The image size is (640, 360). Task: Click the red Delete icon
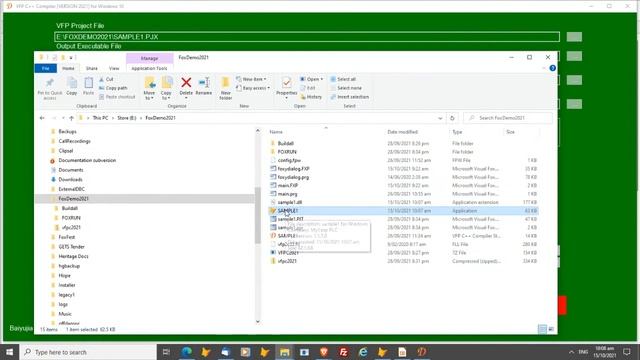pos(186,82)
